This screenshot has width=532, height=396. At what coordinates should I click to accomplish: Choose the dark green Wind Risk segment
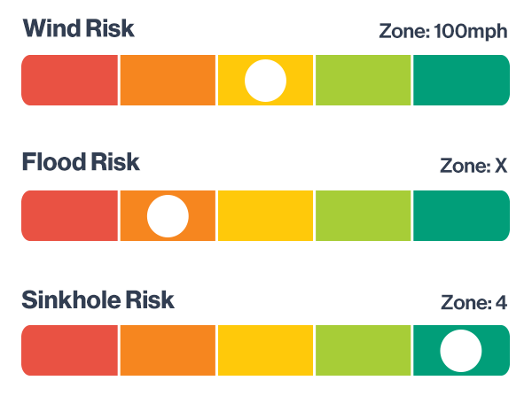tap(461, 81)
